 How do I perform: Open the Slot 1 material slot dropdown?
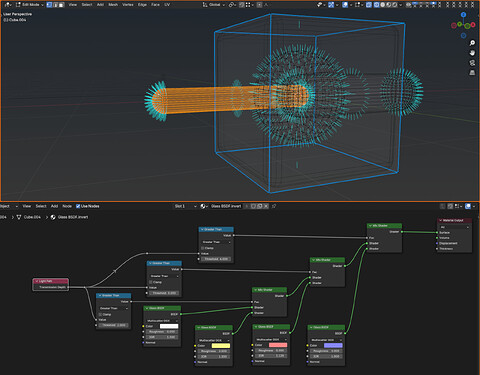pos(186,206)
